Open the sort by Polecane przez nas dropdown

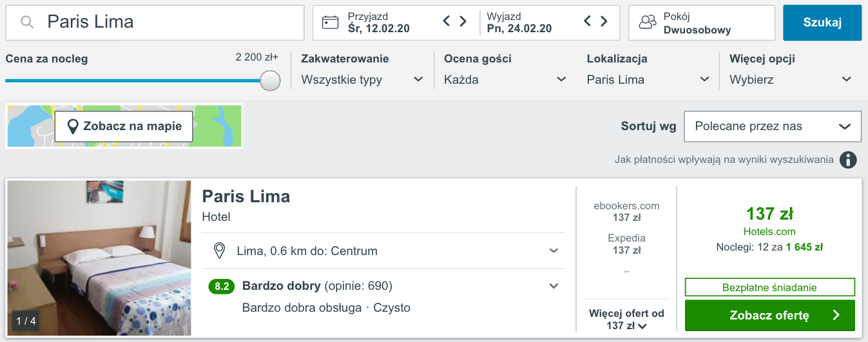pos(772,126)
